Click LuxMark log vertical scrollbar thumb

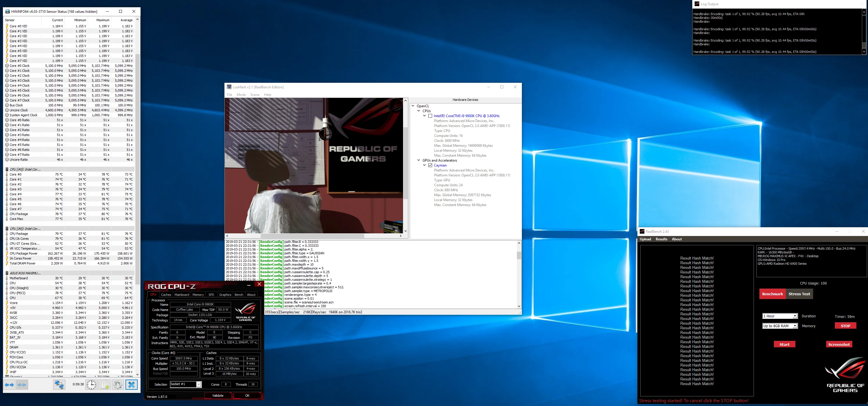point(519,255)
